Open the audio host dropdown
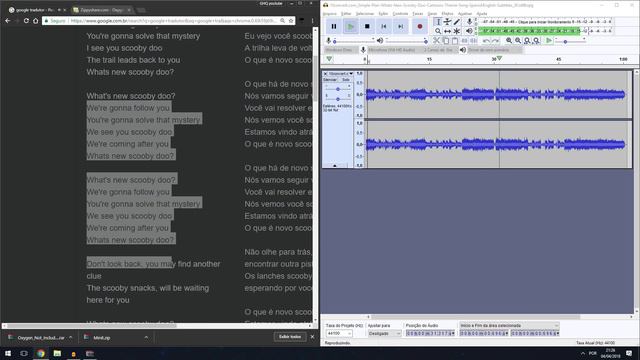 (341, 50)
